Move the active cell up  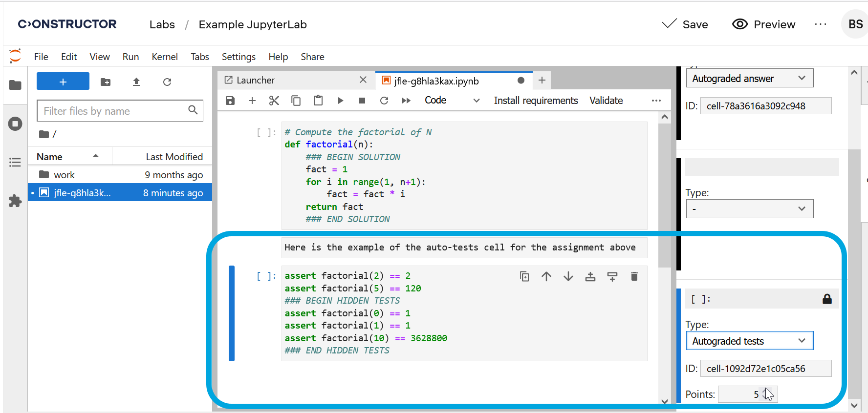(546, 277)
